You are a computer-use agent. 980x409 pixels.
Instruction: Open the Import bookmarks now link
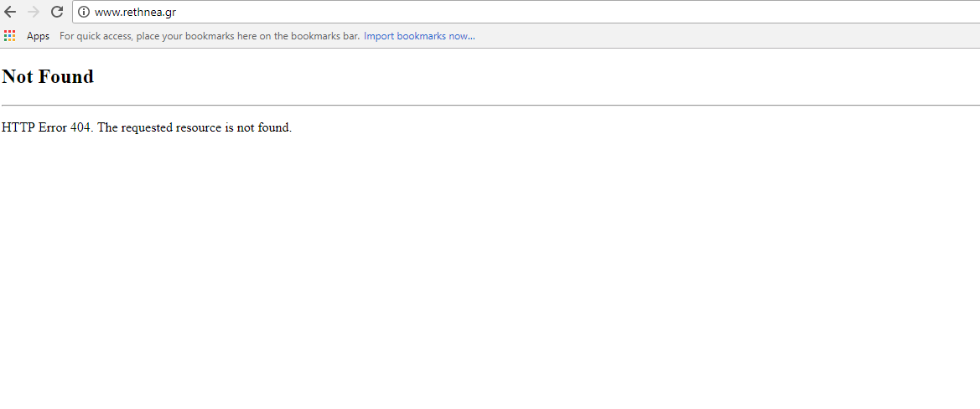click(x=419, y=36)
